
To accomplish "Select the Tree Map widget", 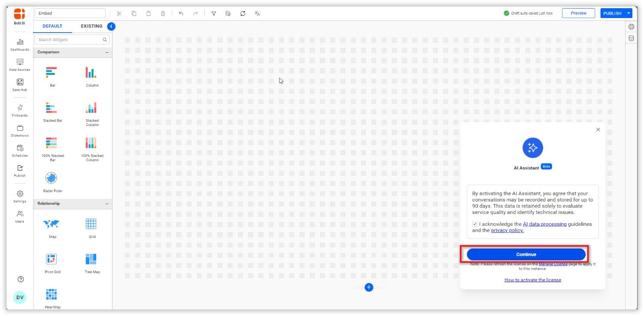I will click(x=92, y=263).
